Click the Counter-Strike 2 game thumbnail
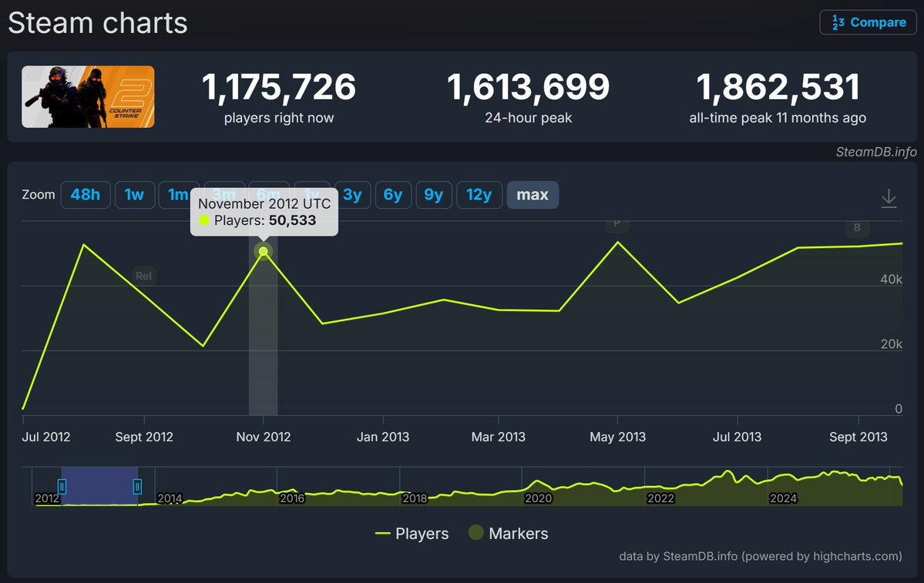 click(88, 96)
